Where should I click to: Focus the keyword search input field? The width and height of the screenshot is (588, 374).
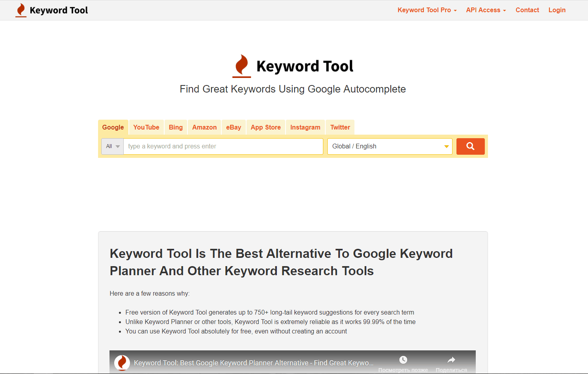[x=223, y=146]
